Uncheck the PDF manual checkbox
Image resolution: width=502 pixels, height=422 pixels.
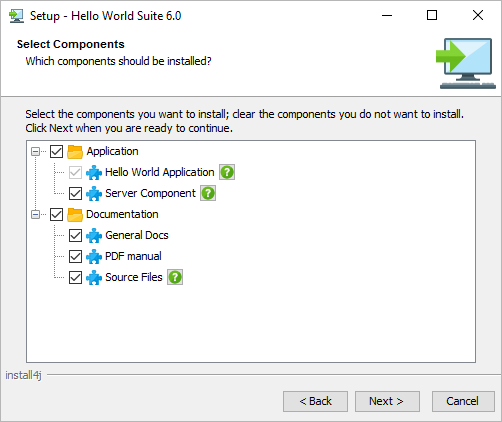[x=75, y=256]
